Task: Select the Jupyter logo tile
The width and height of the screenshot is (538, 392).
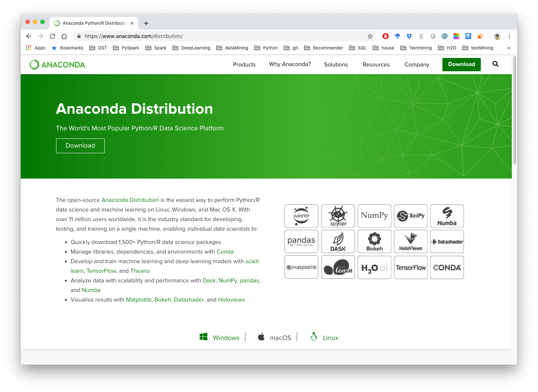Action: 301,216
